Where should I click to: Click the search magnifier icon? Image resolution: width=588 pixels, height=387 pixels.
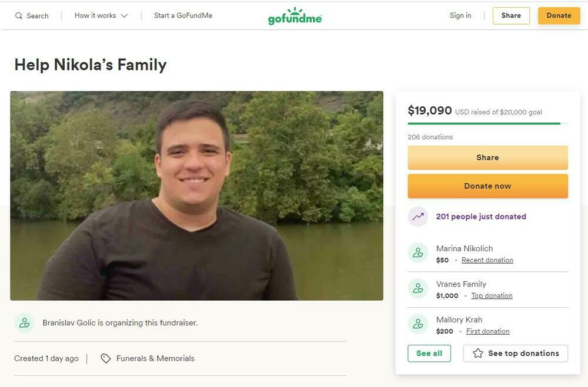(19, 16)
